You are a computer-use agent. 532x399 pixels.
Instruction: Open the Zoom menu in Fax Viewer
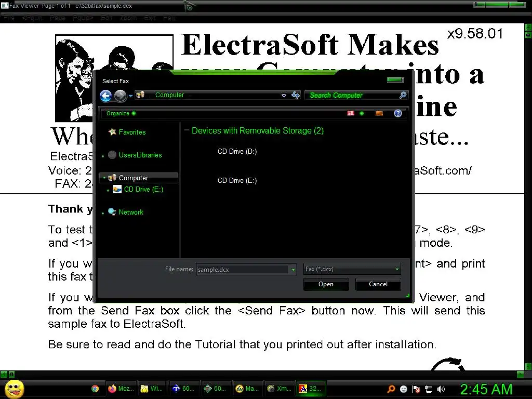coord(128,18)
